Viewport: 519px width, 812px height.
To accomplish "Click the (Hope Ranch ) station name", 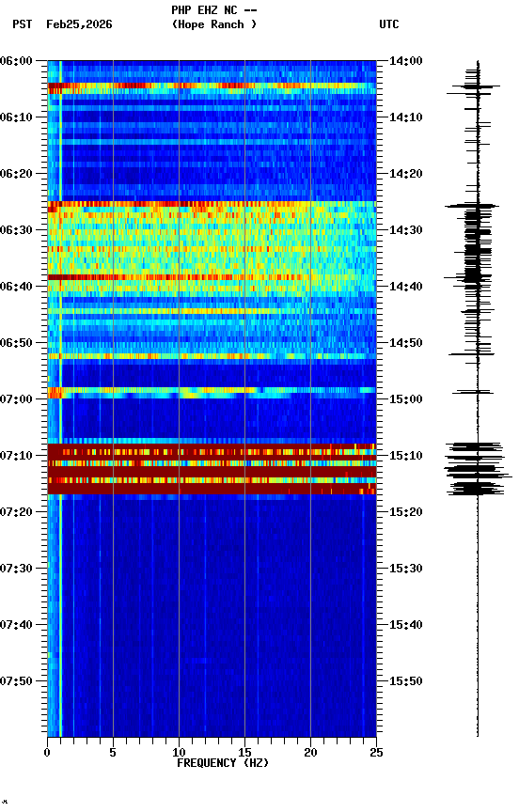I will pyautogui.click(x=214, y=24).
